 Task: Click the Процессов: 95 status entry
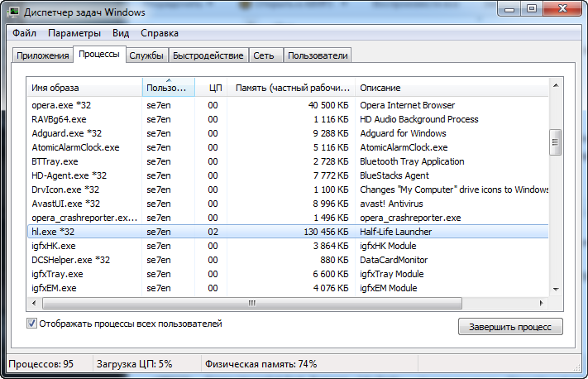(x=41, y=364)
